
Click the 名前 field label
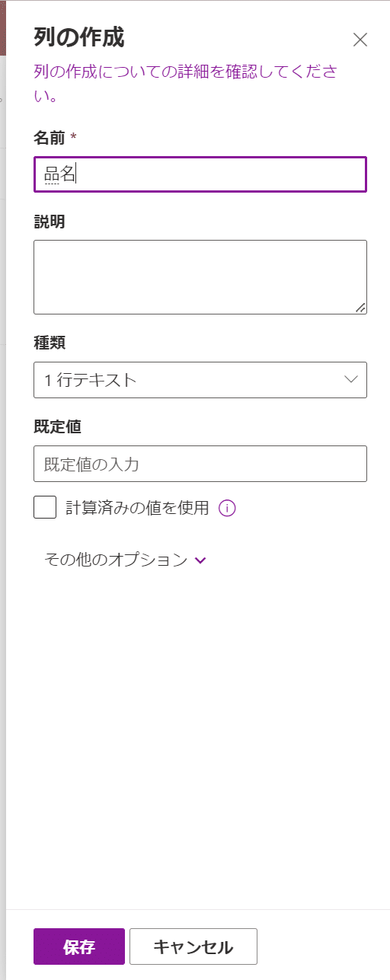click(50, 137)
